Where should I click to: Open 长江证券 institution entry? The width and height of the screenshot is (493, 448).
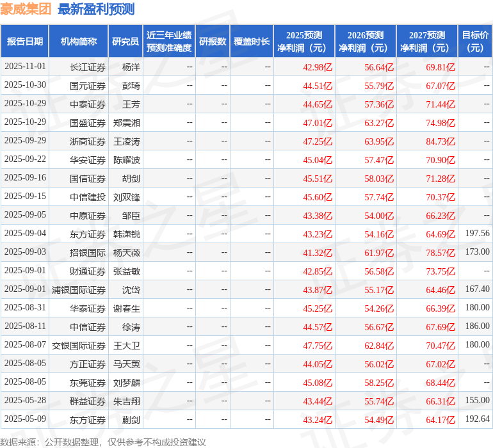pyautogui.click(x=88, y=67)
